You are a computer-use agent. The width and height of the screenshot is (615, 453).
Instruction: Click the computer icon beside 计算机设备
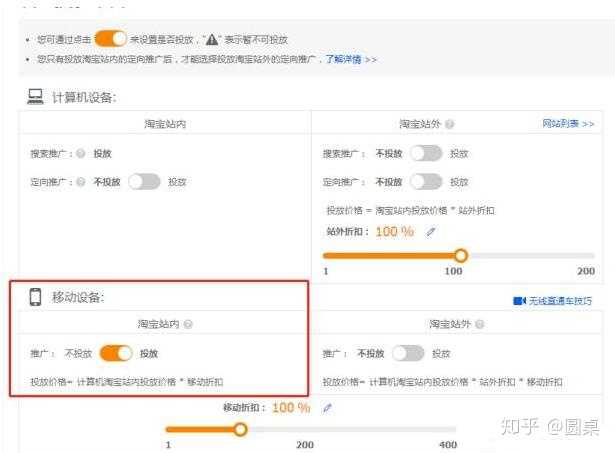[x=35, y=97]
